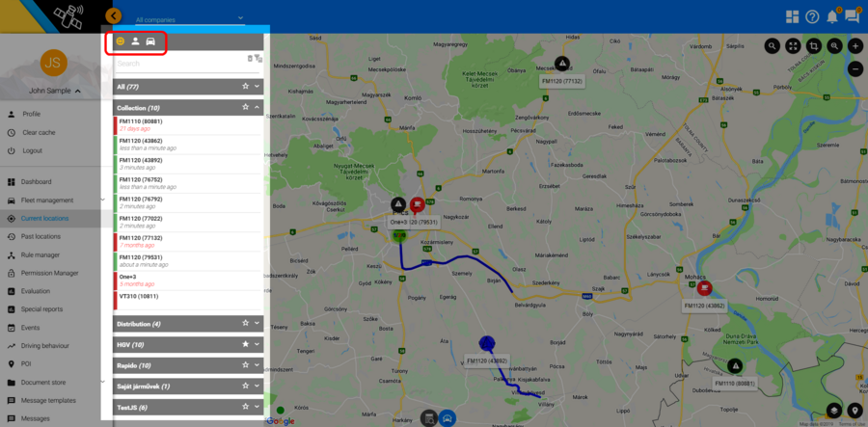Screen dimensions: 868x427
Task: Select vehicle FM1120 (77022) in list
Action: coord(141,219)
